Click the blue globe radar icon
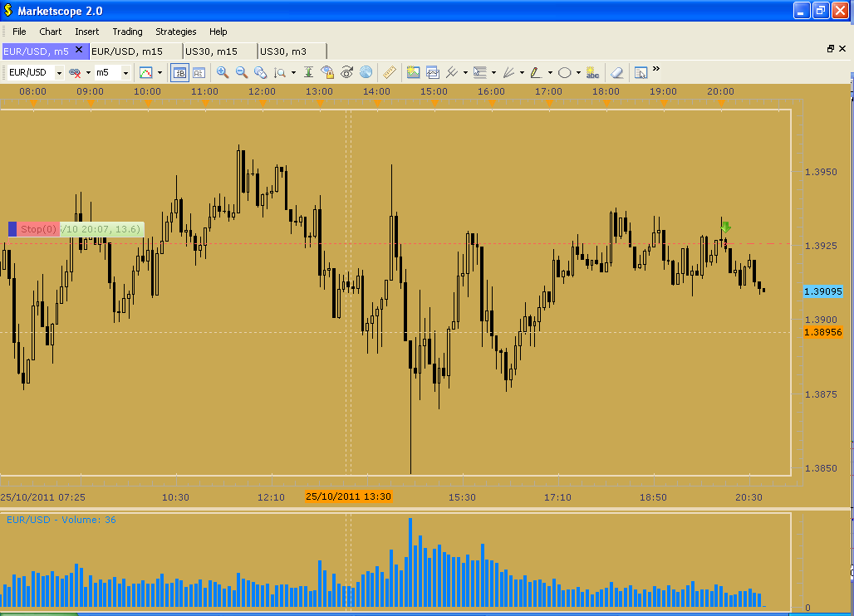The height and width of the screenshot is (616, 854). [366, 72]
